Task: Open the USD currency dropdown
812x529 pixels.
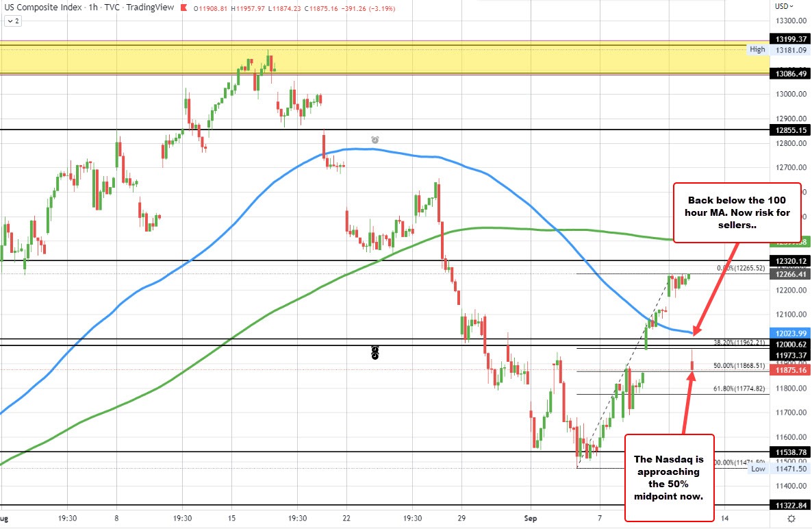Action: coord(784,6)
